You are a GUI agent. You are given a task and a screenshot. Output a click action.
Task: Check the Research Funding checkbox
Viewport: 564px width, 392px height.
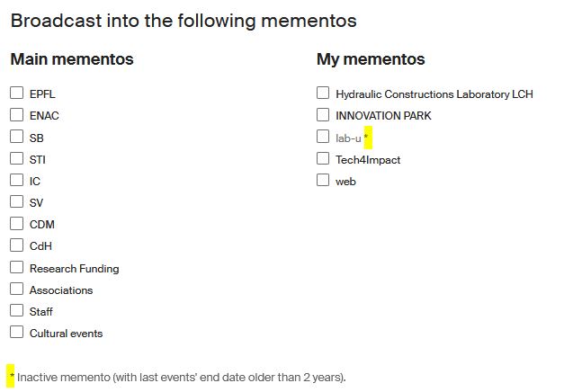(x=16, y=267)
